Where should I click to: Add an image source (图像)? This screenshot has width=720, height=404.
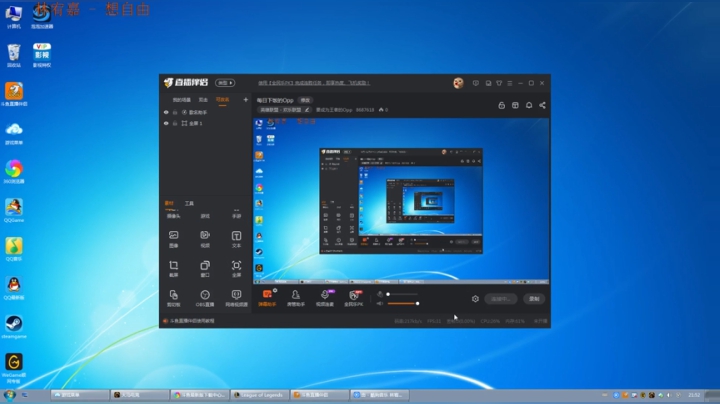point(174,239)
